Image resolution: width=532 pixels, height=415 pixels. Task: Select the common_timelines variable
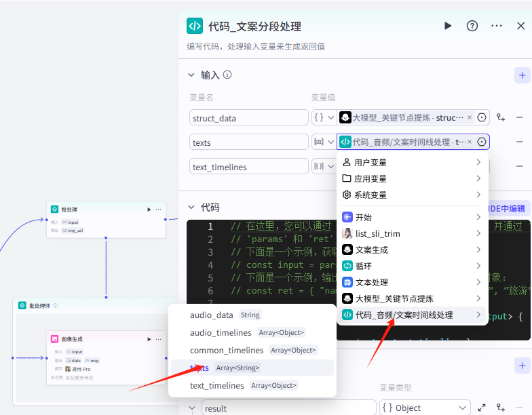(x=252, y=350)
